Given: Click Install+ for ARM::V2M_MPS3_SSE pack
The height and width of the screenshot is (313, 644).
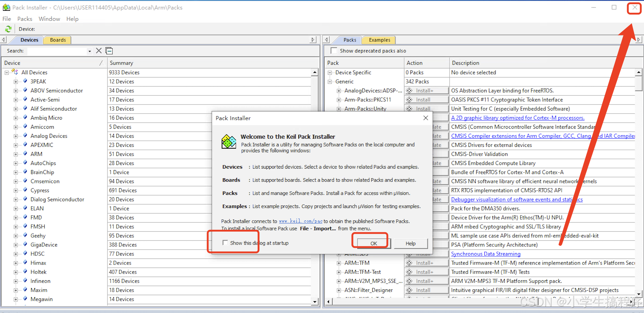Looking at the screenshot, I should click(x=427, y=281).
